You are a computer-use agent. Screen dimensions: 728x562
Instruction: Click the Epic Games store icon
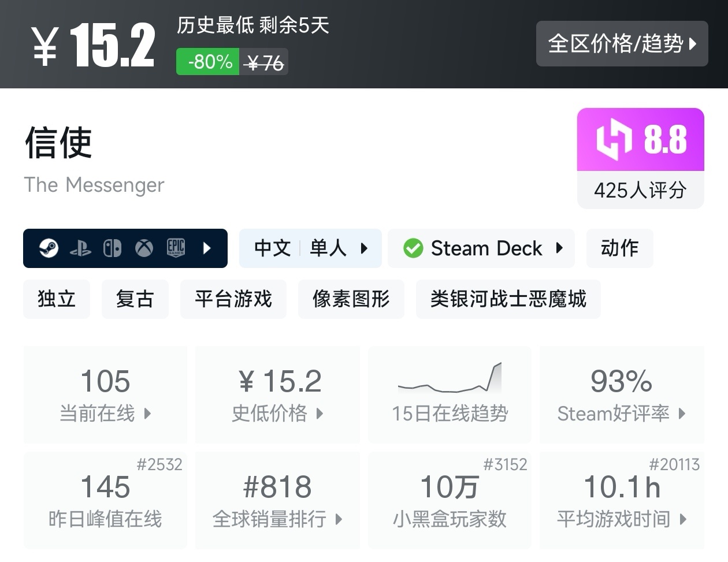tap(176, 248)
